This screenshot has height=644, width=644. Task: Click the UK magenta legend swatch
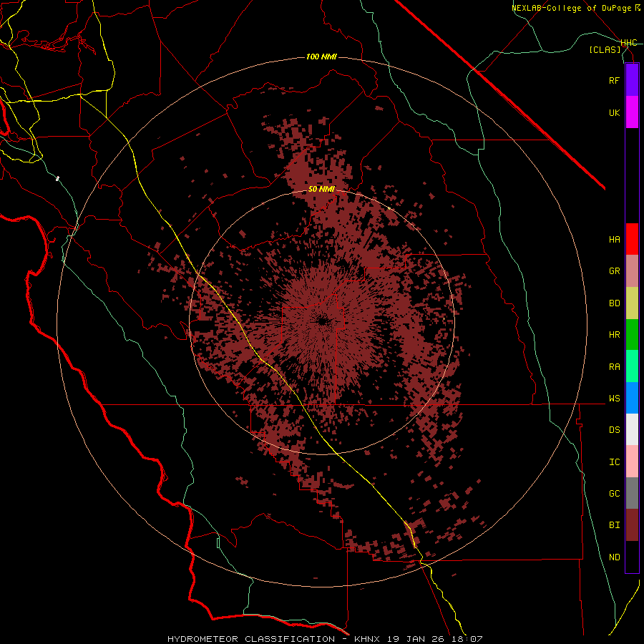coord(632,112)
